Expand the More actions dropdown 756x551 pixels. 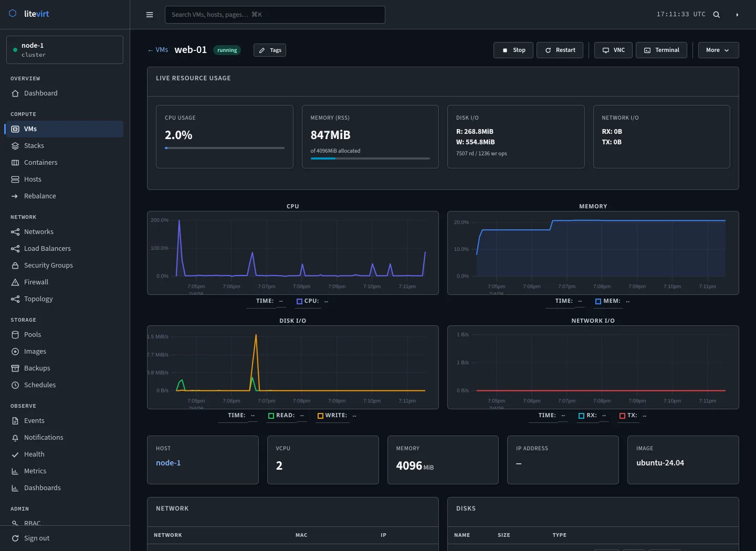pos(718,50)
